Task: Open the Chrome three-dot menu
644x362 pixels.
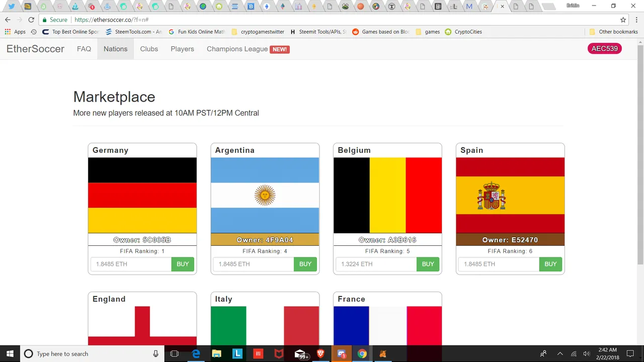Action: [x=636, y=20]
